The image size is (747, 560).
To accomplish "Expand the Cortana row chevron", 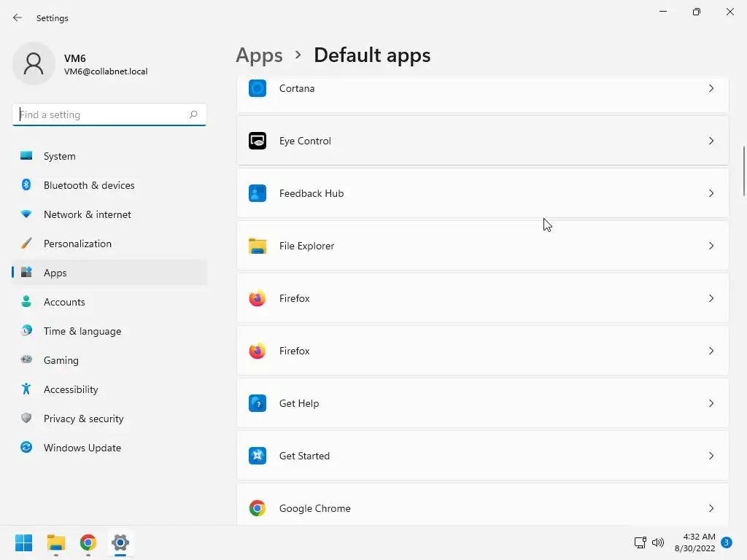I will pos(711,88).
